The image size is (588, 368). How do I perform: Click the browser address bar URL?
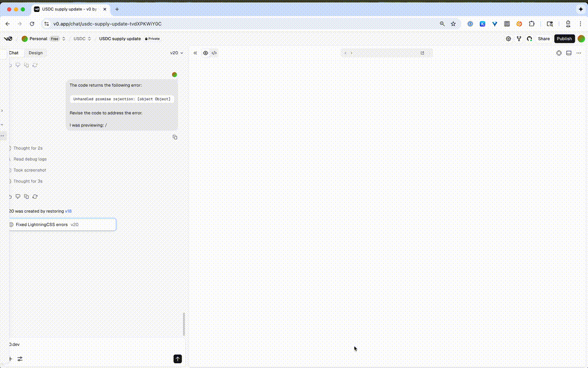pyautogui.click(x=107, y=23)
